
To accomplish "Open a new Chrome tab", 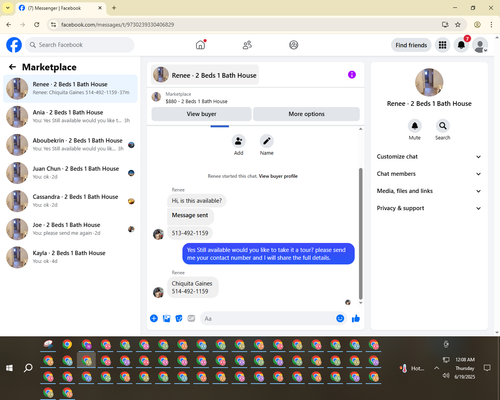I will (114, 8).
